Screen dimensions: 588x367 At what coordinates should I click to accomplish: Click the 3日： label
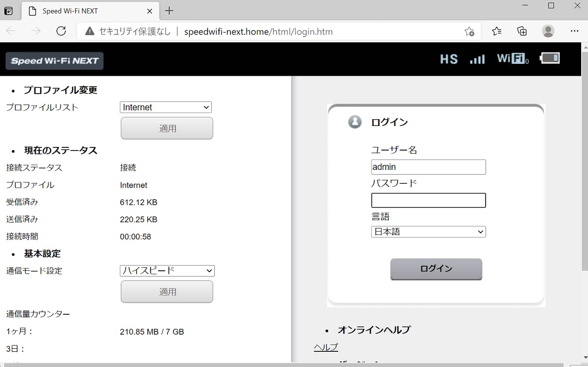pyautogui.click(x=15, y=349)
